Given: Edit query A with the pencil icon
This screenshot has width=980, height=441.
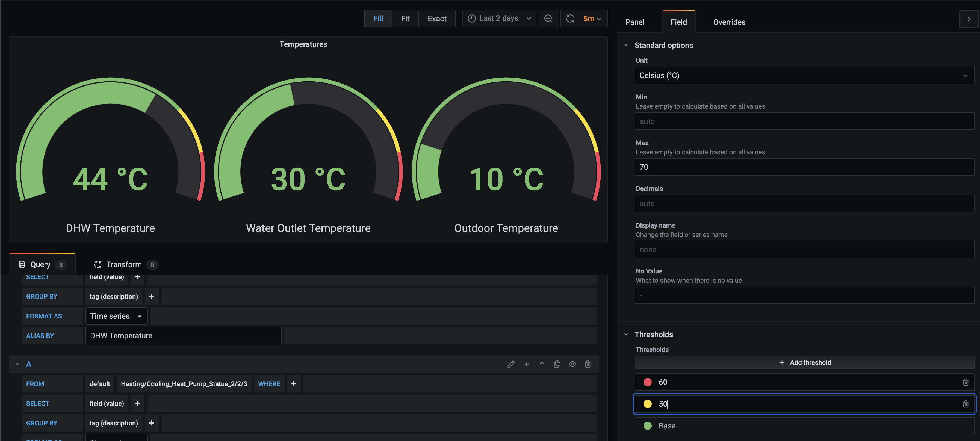Looking at the screenshot, I should click(x=511, y=364).
